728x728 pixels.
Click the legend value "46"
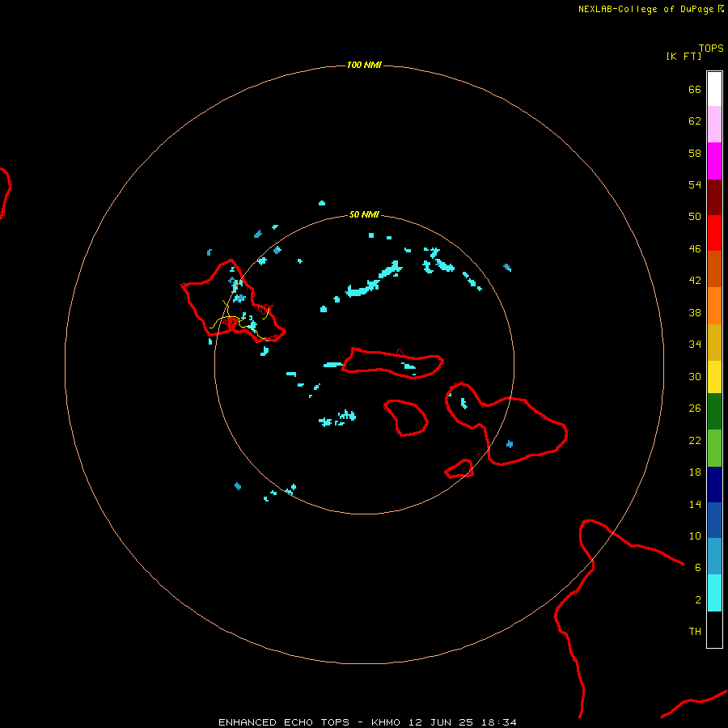click(695, 249)
